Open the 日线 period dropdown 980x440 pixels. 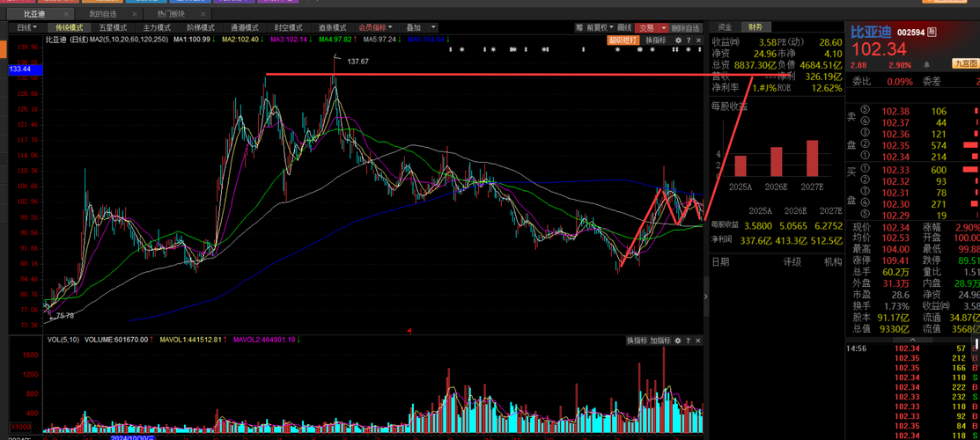tap(27, 27)
